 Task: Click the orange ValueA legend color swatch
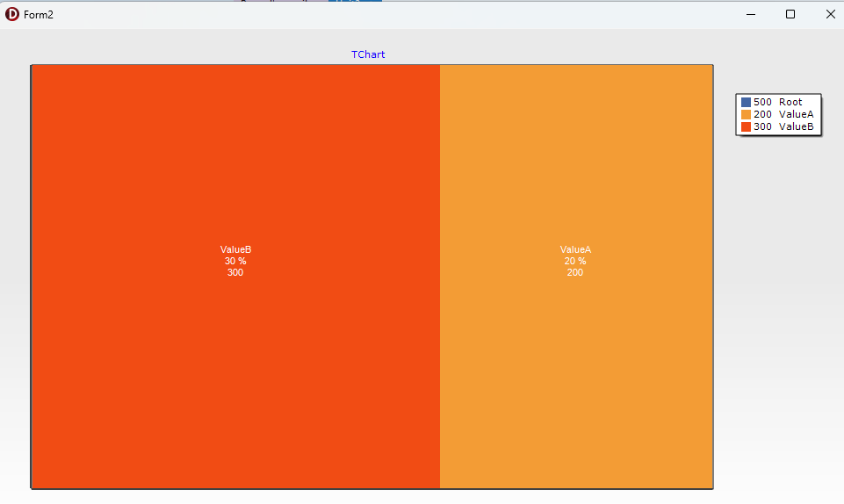pos(746,114)
